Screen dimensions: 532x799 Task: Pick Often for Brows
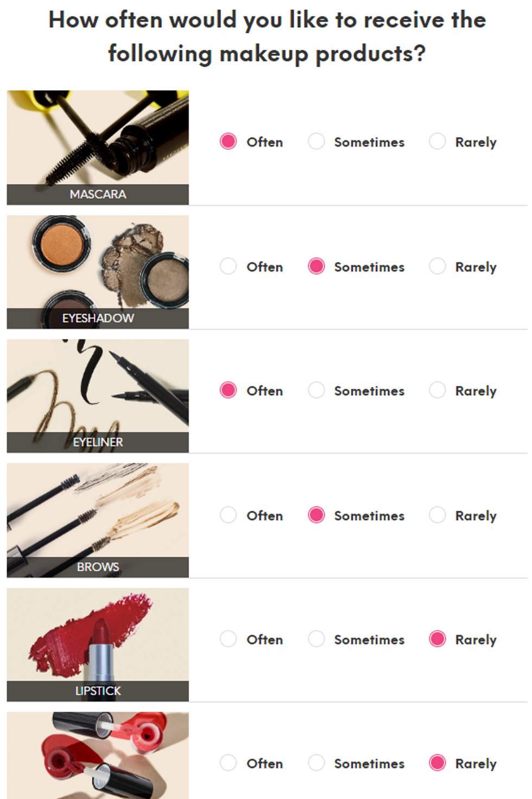[x=228, y=514]
